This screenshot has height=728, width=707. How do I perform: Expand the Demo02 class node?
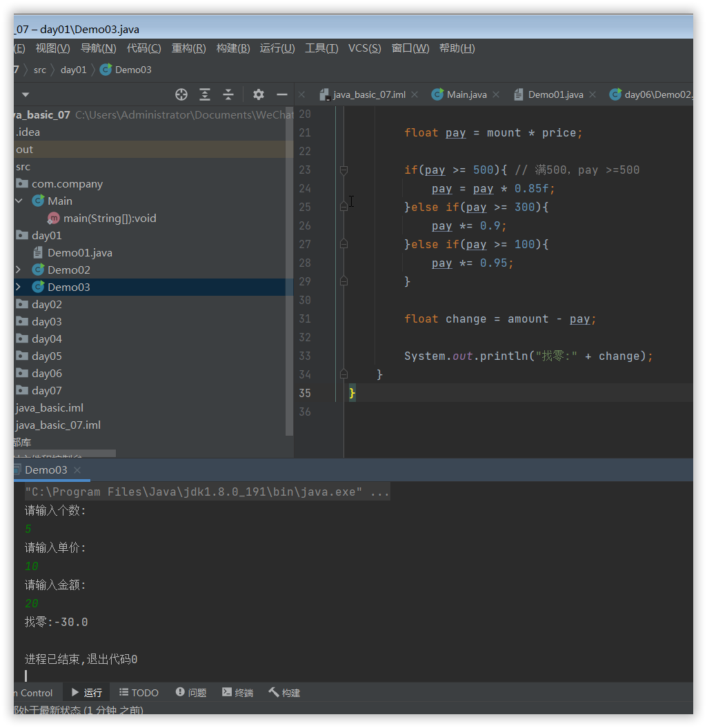pos(19,270)
